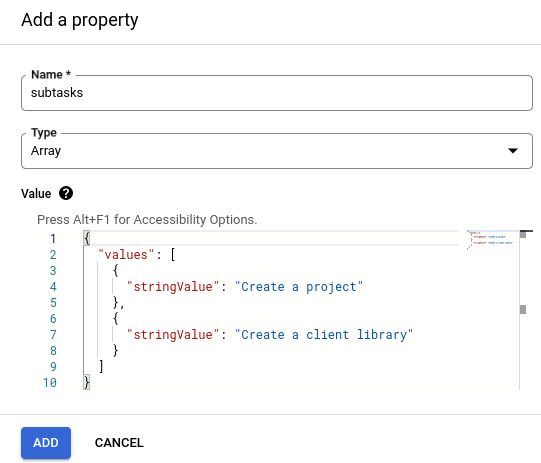Click the opening brace on line 1
Viewport: 541px width, 463px height.
(x=87, y=238)
